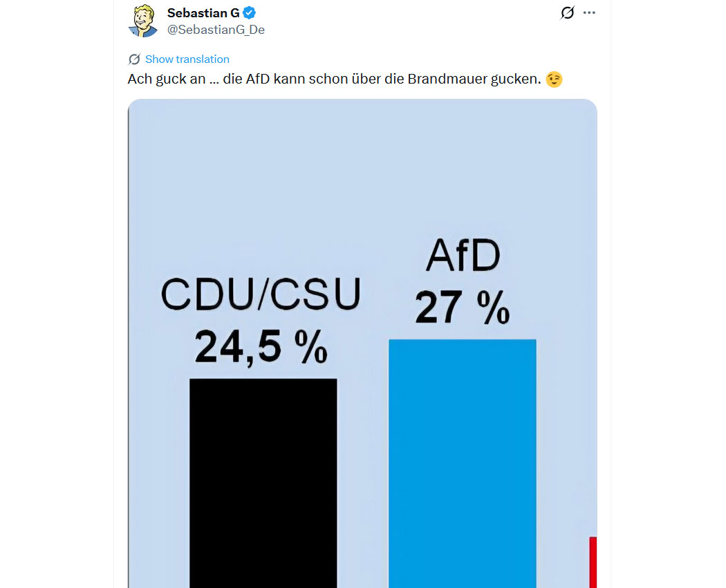726x588 pixels.
Task: Click the black CDU/CSU bar in chart
Action: (263, 482)
